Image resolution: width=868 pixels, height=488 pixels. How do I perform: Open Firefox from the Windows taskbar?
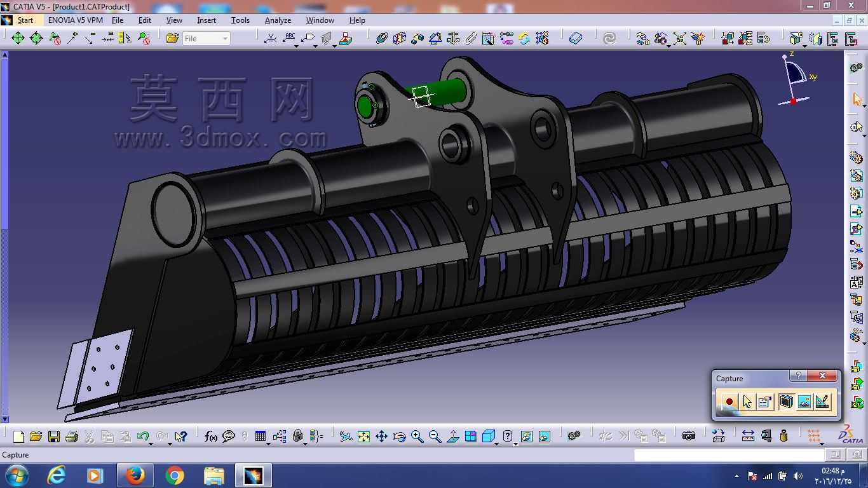click(x=134, y=475)
